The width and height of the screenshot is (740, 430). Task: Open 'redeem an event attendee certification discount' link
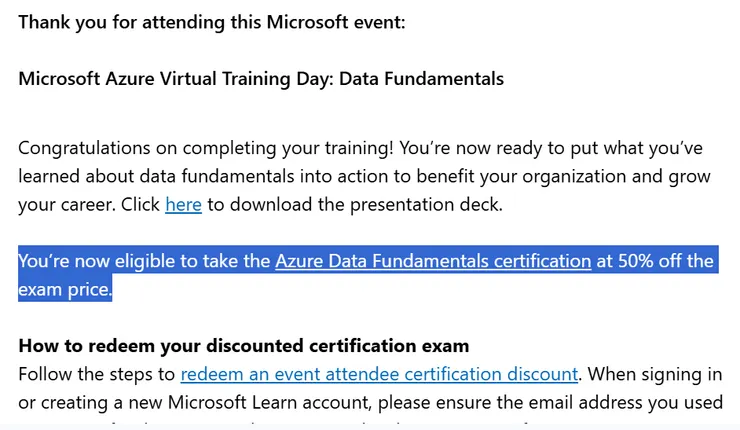pyautogui.click(x=379, y=375)
